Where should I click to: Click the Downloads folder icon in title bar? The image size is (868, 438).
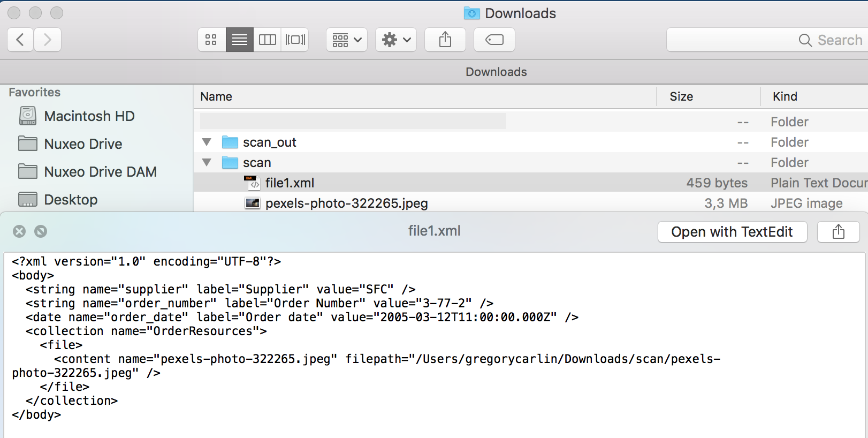(x=471, y=13)
